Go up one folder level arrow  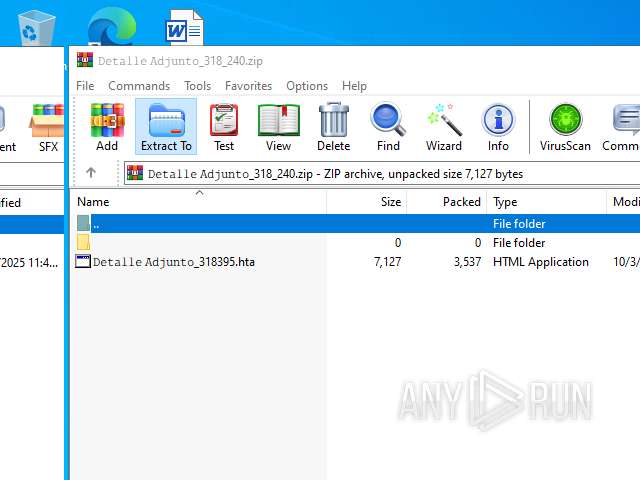coord(91,173)
